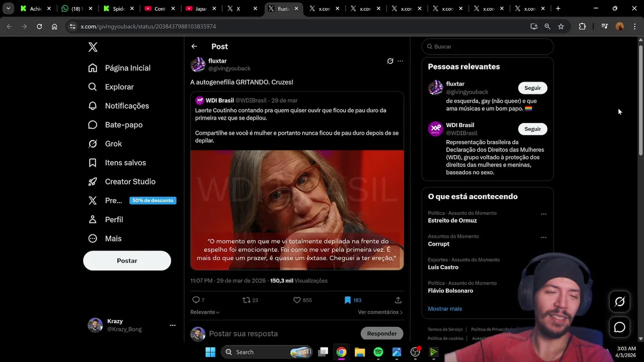Screen dimensions: 644x362
Task: Open the Flávio Bolsonaro trending topic
Action: click(450, 291)
